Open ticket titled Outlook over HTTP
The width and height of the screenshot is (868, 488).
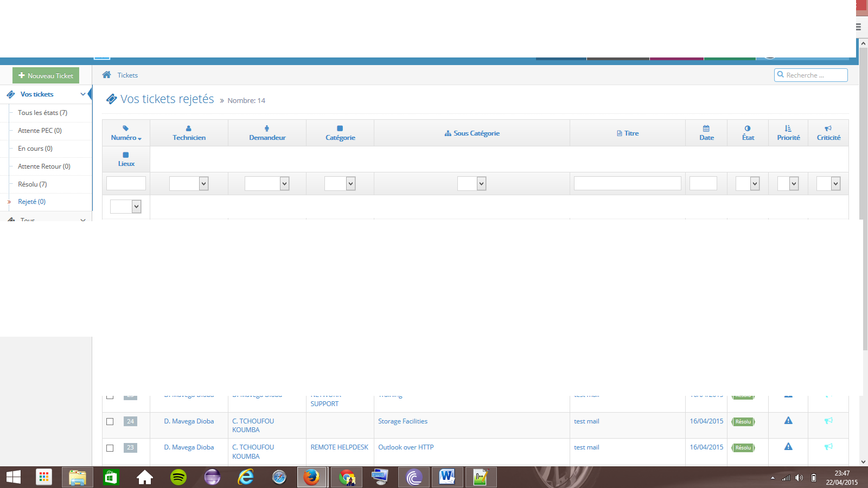tap(406, 447)
